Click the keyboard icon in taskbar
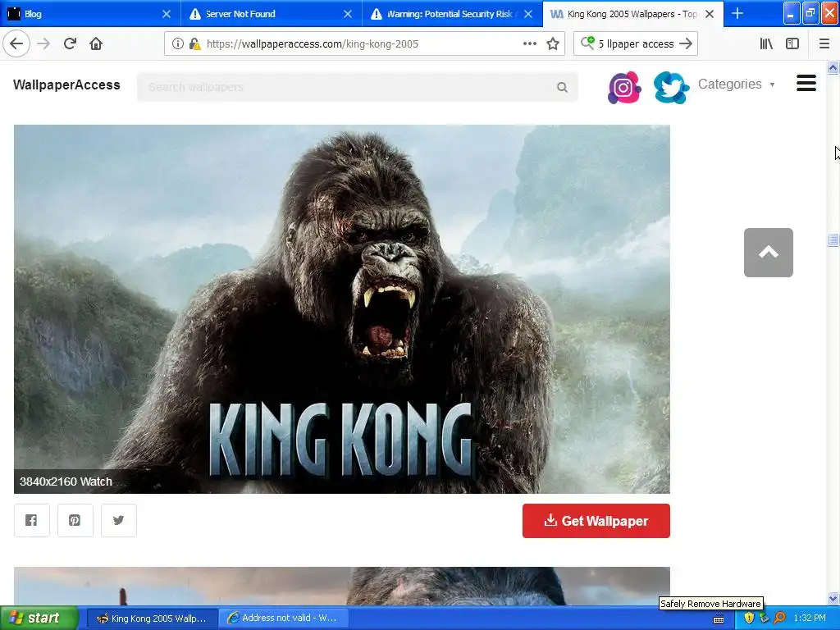The width and height of the screenshot is (840, 630). [719, 619]
